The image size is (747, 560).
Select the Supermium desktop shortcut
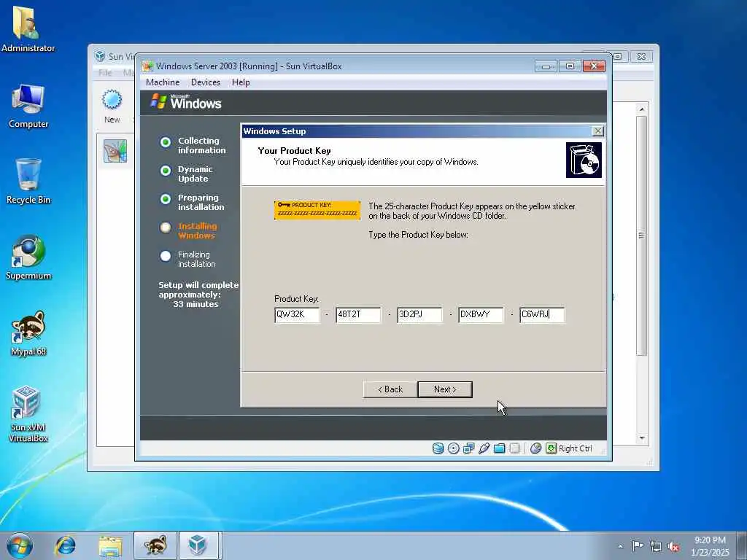(28, 257)
